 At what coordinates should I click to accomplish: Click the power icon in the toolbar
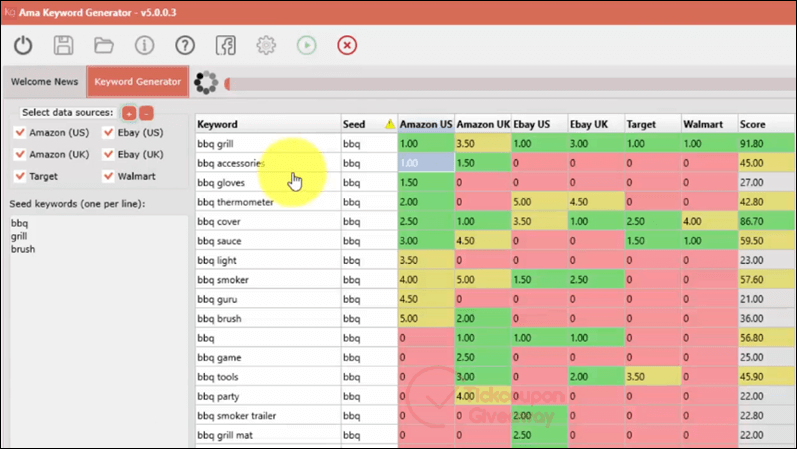[x=23, y=45]
